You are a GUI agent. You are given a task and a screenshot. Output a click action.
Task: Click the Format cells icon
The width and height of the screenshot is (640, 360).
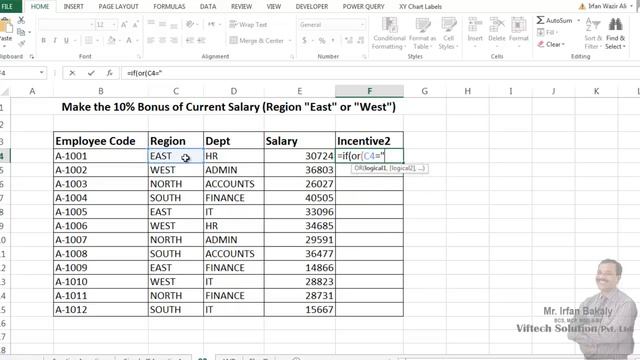[x=519, y=25]
